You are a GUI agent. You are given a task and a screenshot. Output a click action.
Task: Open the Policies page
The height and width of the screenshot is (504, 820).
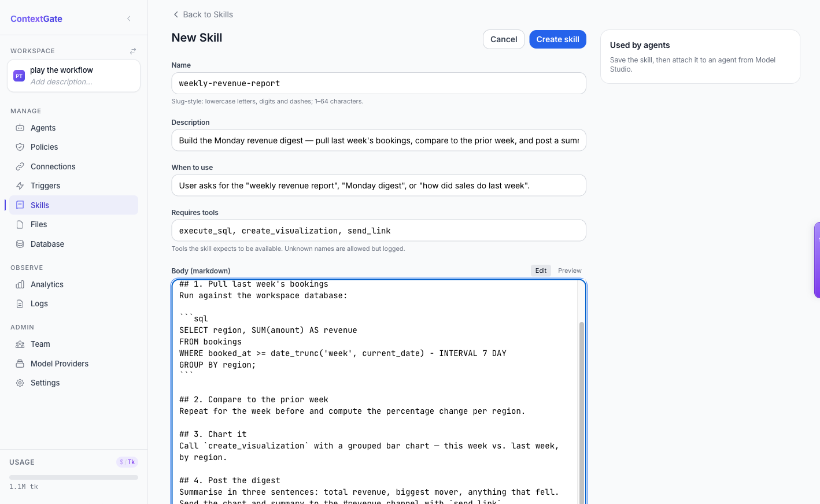point(73,147)
